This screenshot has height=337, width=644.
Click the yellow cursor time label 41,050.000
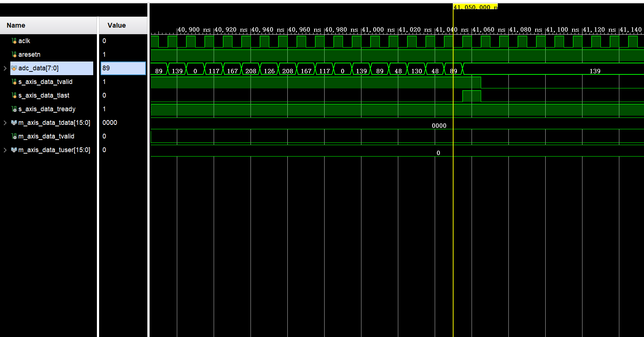(x=475, y=7)
